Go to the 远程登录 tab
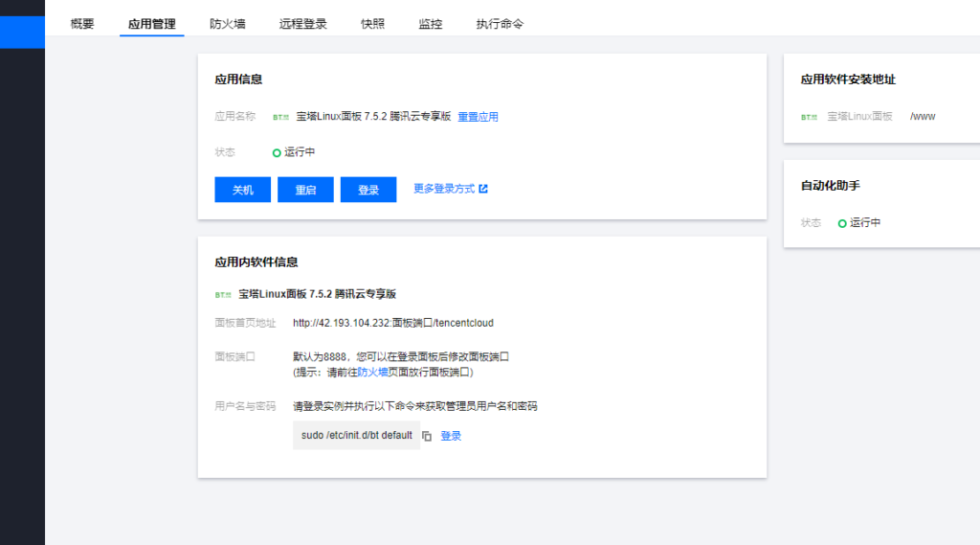 coord(303,24)
